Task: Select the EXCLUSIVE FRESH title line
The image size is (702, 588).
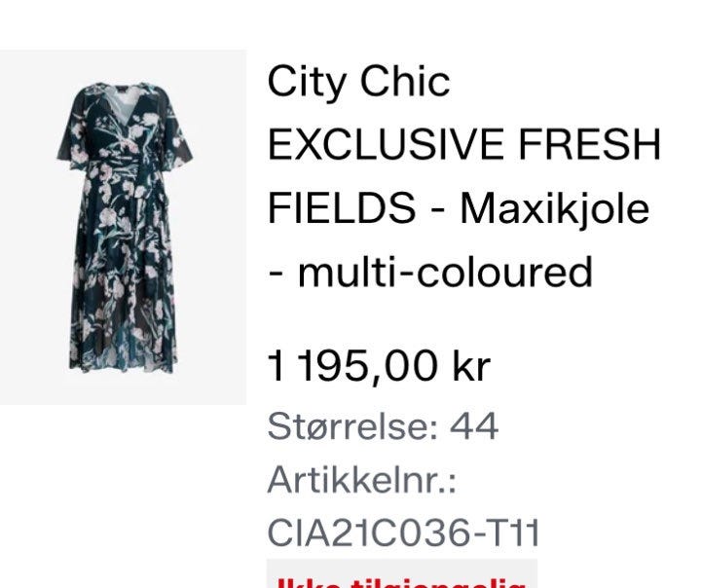Action: 464,144
